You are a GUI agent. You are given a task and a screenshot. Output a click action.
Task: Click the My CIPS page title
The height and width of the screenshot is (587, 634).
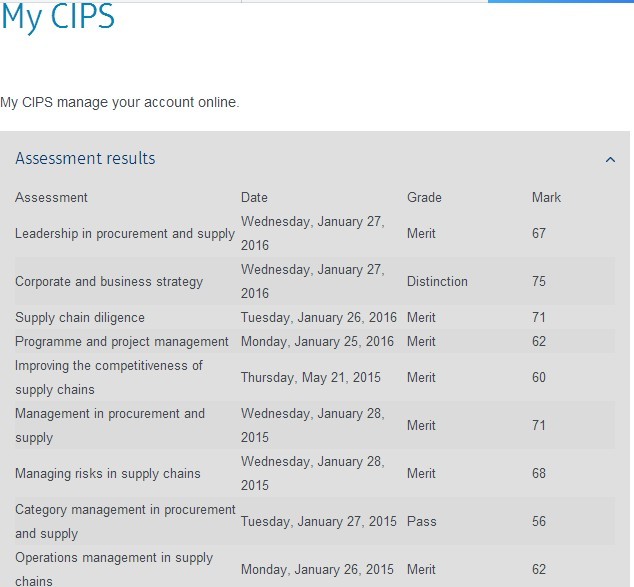point(58,17)
